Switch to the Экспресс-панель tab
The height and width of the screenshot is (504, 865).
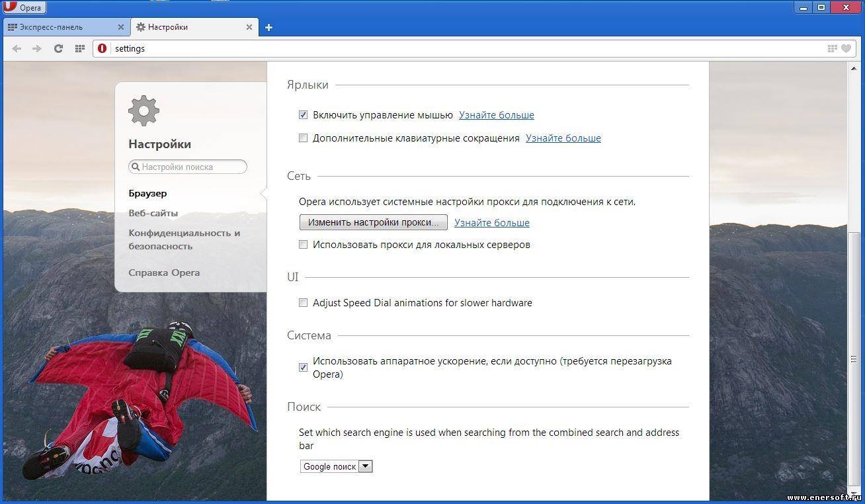tap(65, 27)
